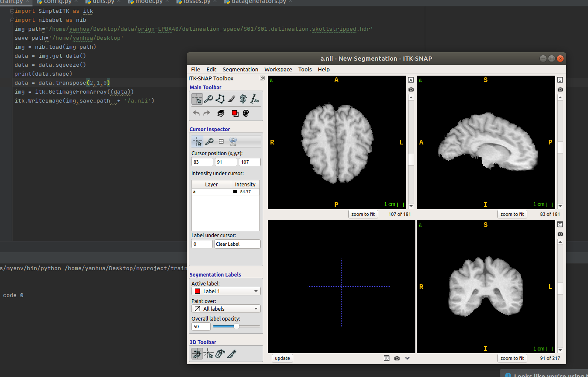Expand the 3D view options chevron
The width and height of the screenshot is (588, 377).
(x=407, y=358)
